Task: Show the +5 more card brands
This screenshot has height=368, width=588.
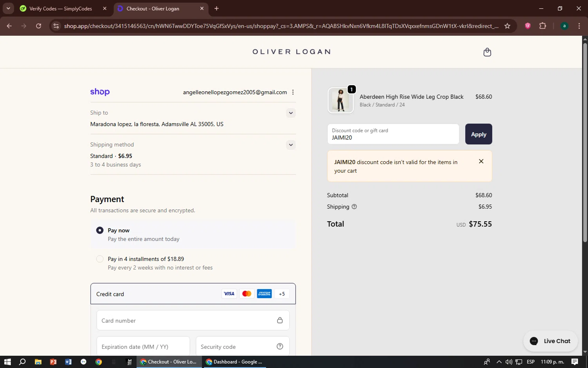Action: 282,293
